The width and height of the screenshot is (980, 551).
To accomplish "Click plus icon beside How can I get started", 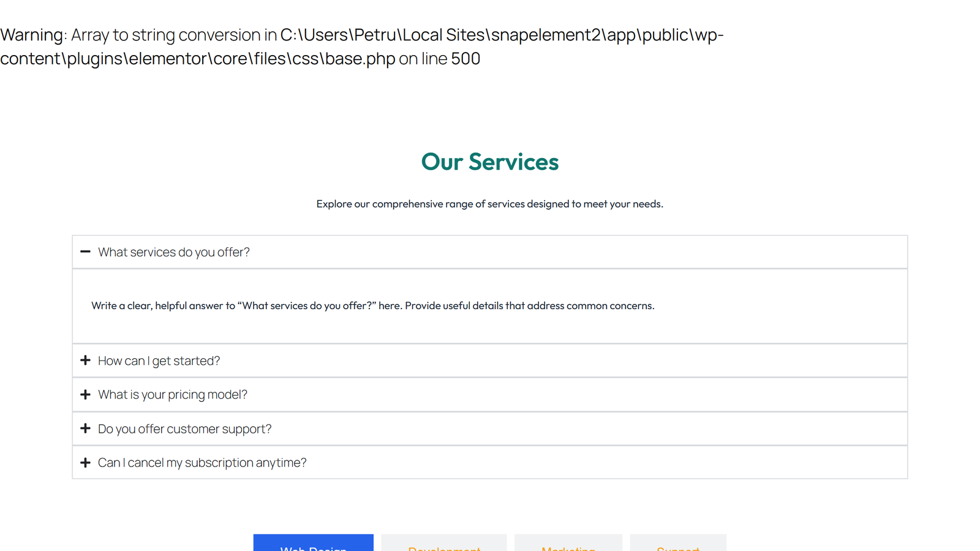I will pyautogui.click(x=85, y=361).
